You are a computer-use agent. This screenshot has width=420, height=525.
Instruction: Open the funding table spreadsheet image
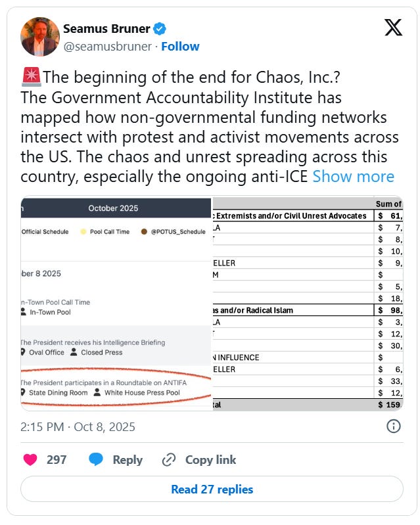pos(308,304)
